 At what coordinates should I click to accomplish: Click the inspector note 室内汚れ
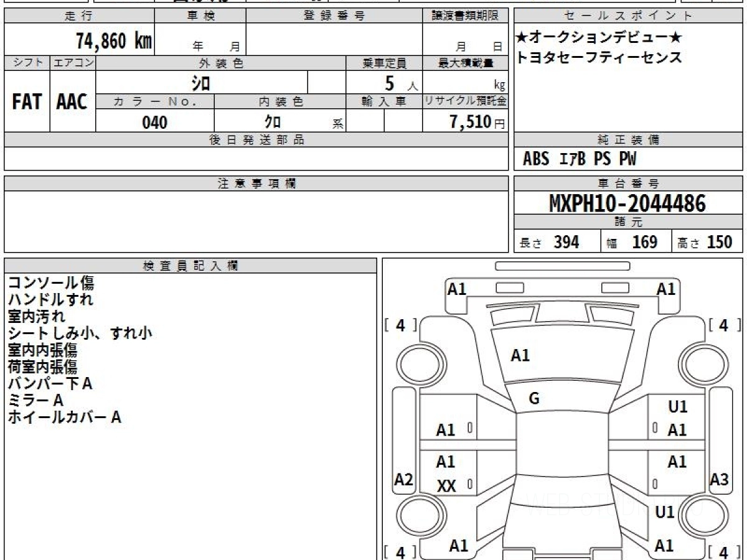[37, 317]
